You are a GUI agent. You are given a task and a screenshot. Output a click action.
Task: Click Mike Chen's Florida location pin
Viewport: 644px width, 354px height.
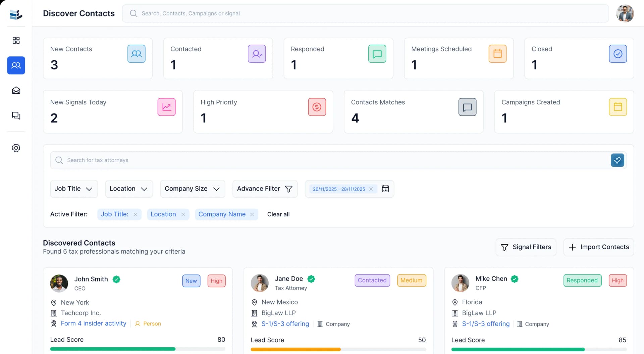pyautogui.click(x=455, y=302)
